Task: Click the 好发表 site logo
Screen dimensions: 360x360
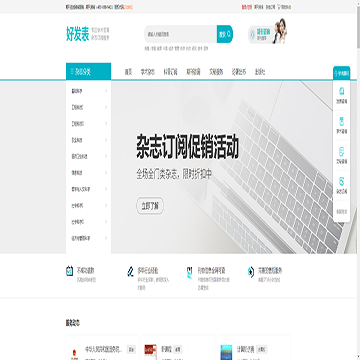Action: coord(78,34)
